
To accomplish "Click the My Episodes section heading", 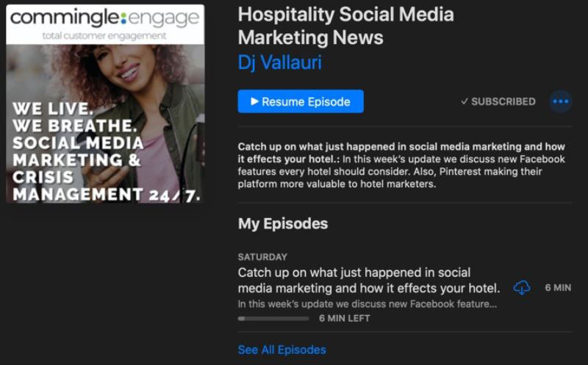I will pyautogui.click(x=283, y=224).
